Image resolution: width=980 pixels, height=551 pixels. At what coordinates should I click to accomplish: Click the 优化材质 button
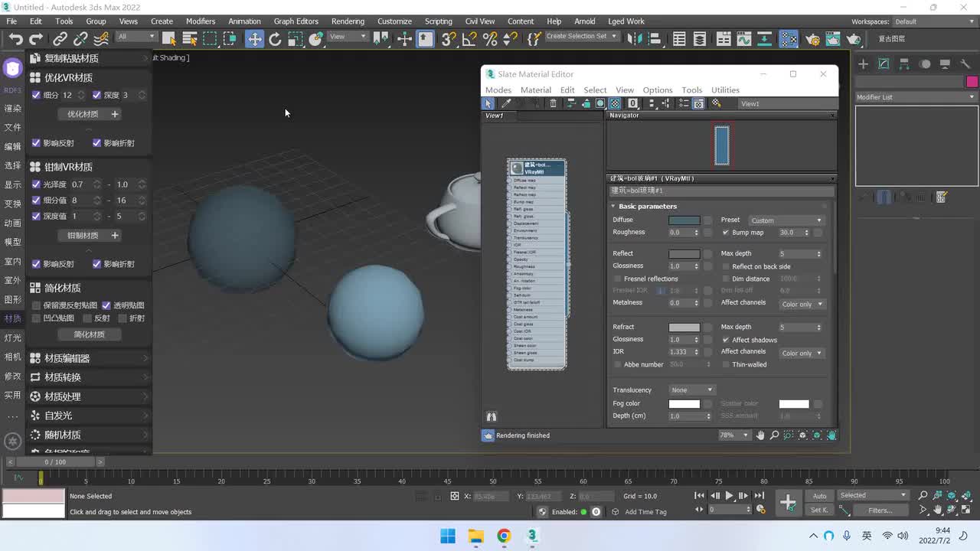83,114
